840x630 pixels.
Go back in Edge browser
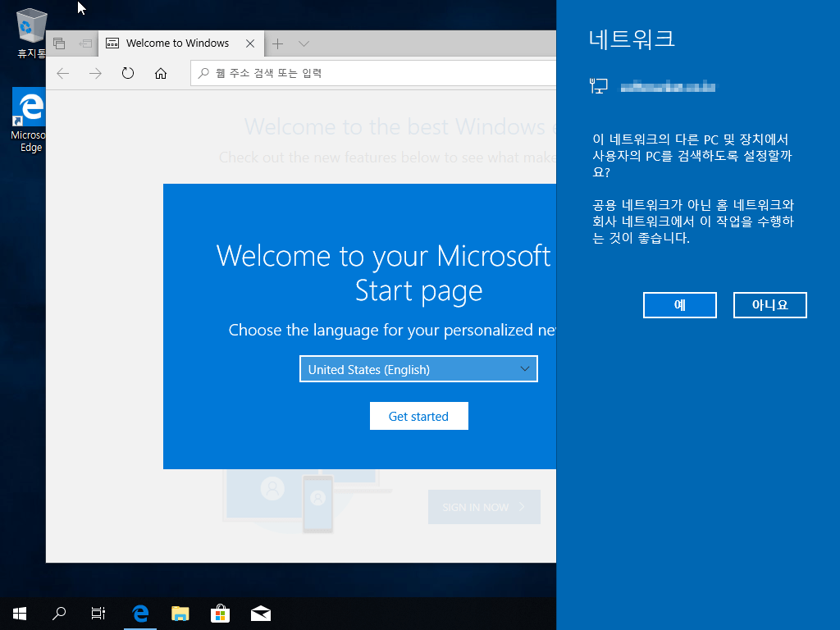pyautogui.click(x=63, y=73)
